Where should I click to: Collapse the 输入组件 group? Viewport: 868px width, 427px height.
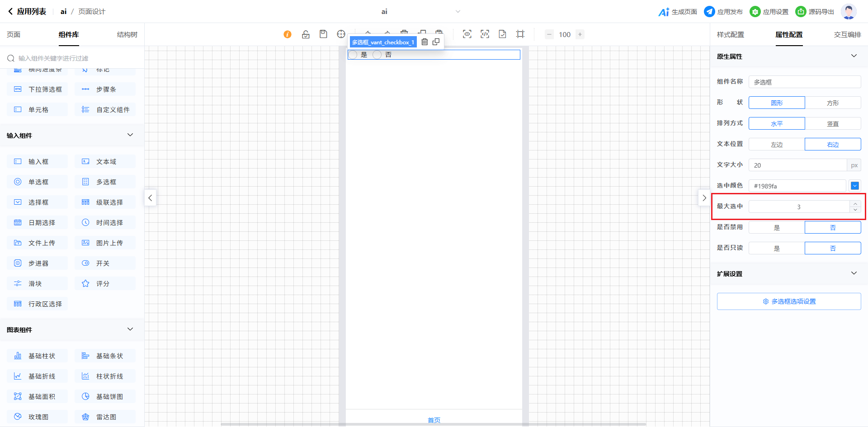(x=130, y=135)
